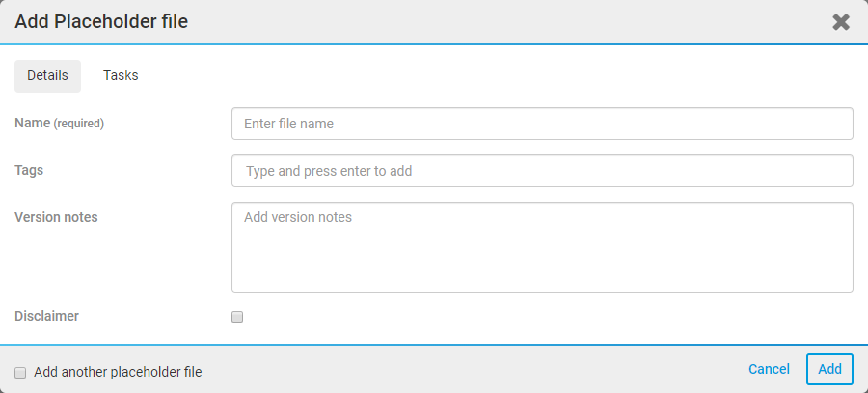Close the Add Placeholder file dialog
Viewport: 868px width, 393px height.
pyautogui.click(x=841, y=22)
